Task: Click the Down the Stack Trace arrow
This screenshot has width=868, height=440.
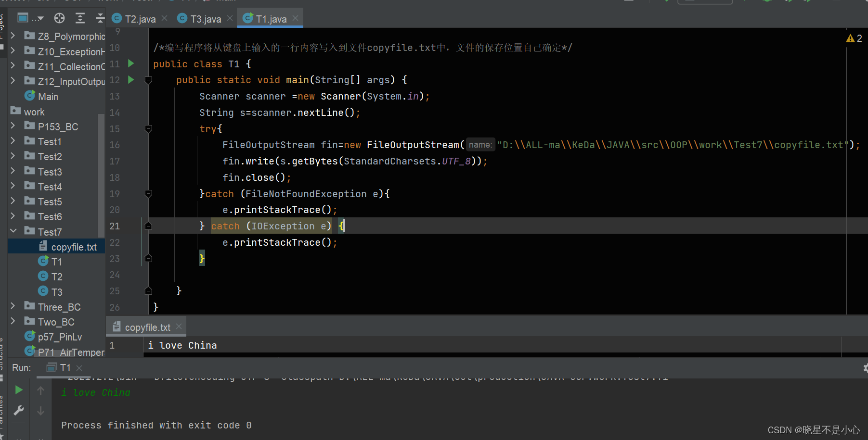Action: [x=40, y=410]
